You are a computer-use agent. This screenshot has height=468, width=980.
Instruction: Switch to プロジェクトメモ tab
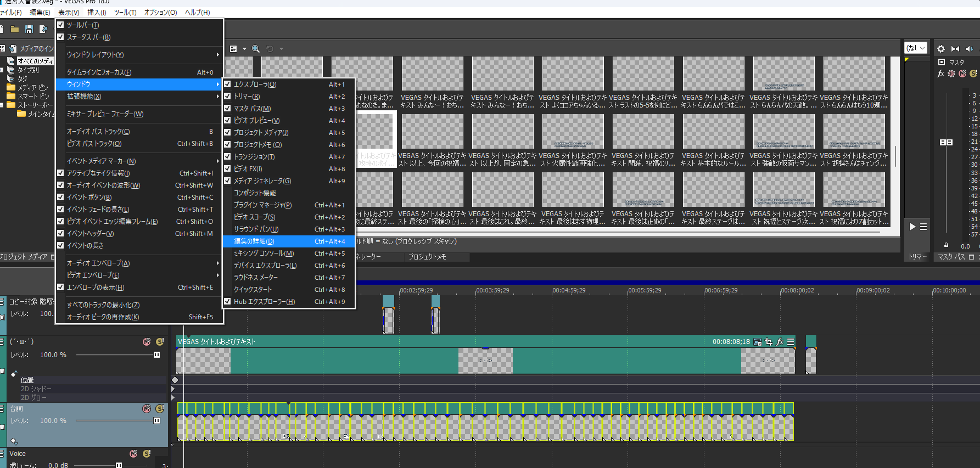tap(427, 256)
